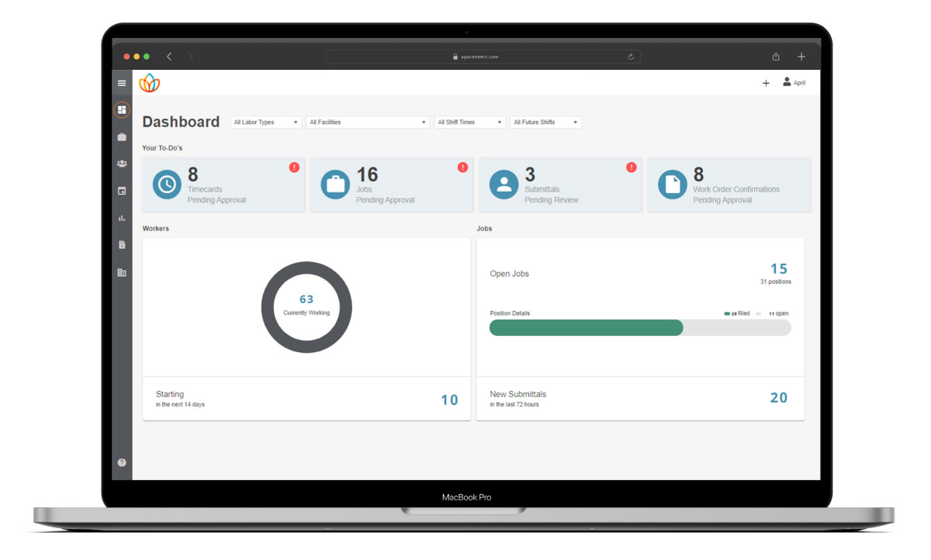The image size is (931, 560).
Task: Open the building Facilities icon in the sidebar
Action: click(122, 272)
